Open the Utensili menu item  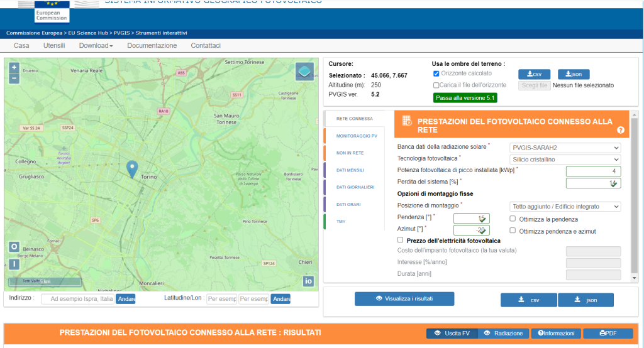click(x=54, y=46)
